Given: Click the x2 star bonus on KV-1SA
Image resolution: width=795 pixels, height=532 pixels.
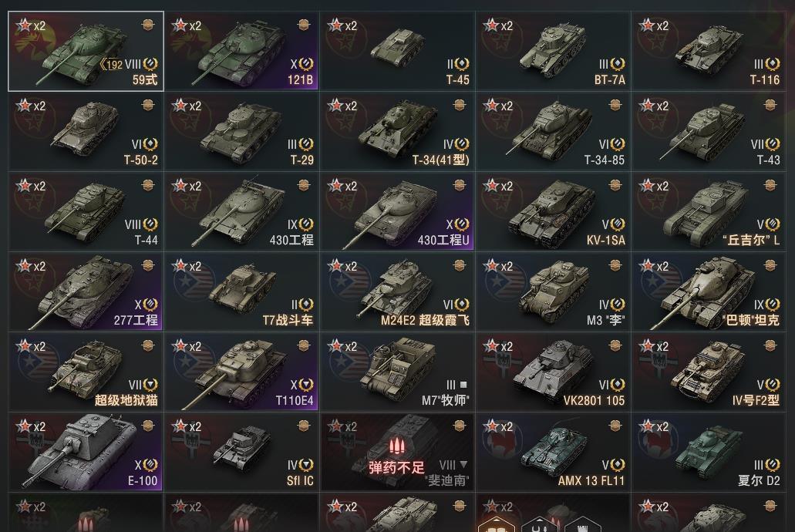Looking at the screenshot, I should coord(498,186).
